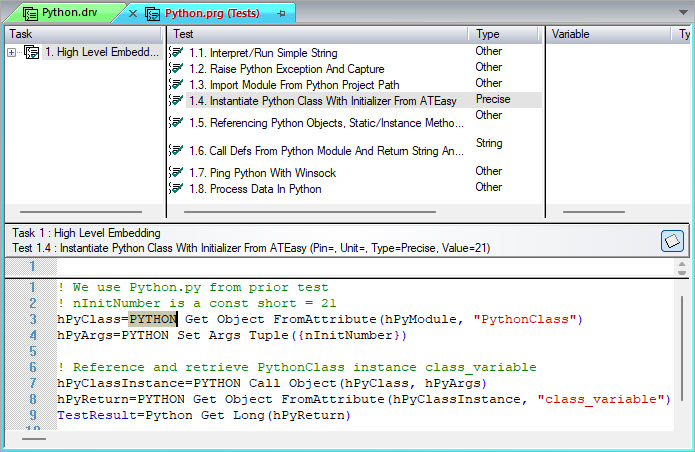Select test 1.2. Raise Python Exception And Capture
This screenshot has height=452, width=695.
click(287, 69)
